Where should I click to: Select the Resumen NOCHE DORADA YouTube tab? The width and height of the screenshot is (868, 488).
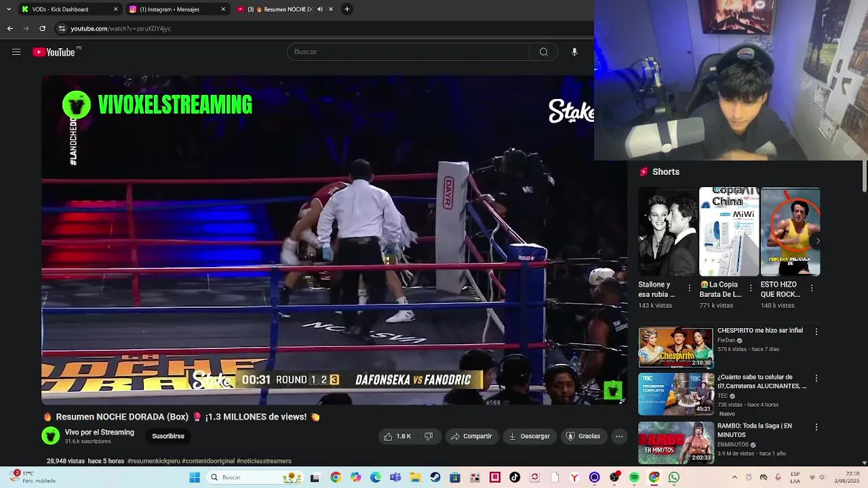pyautogui.click(x=285, y=9)
